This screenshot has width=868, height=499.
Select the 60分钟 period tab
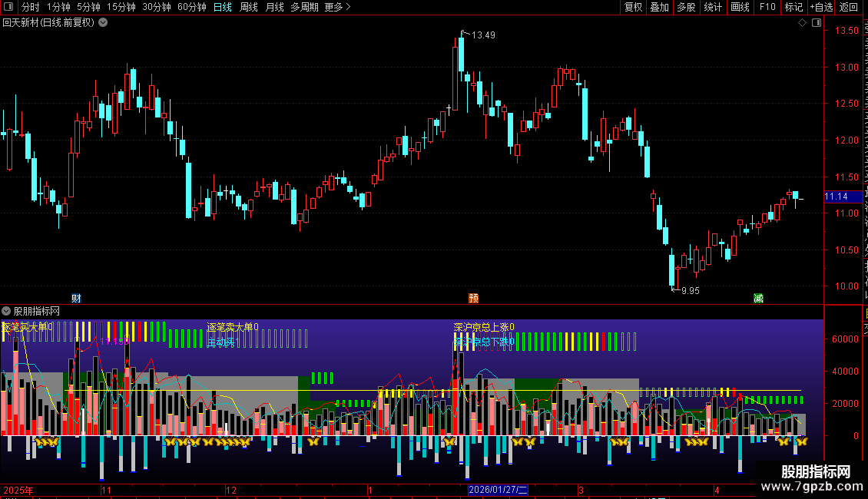pos(191,7)
